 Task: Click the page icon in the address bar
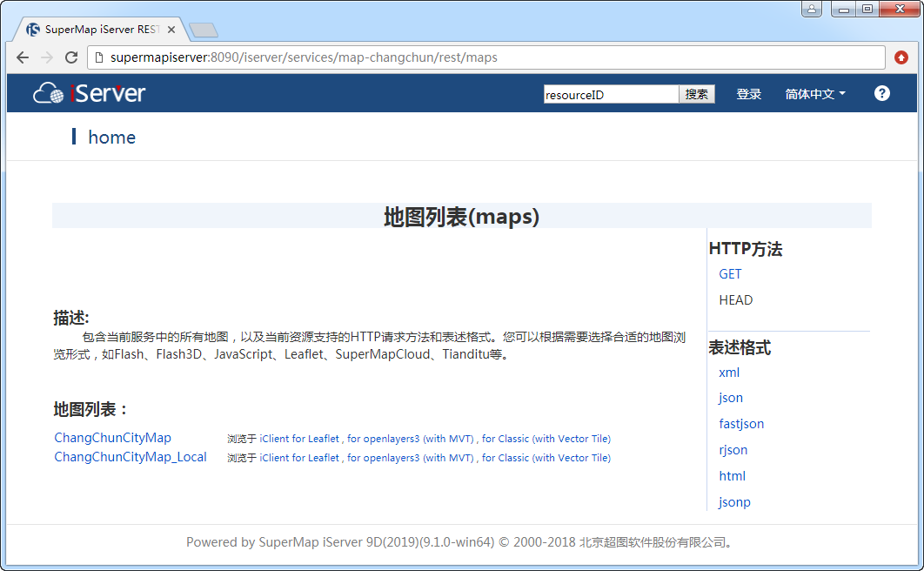(99, 57)
